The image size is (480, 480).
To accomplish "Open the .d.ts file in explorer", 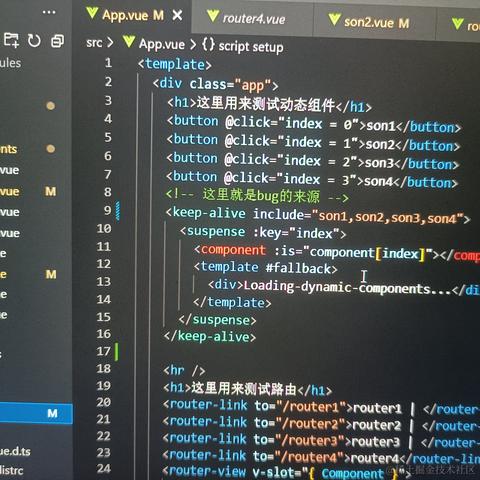I will point(15,451).
